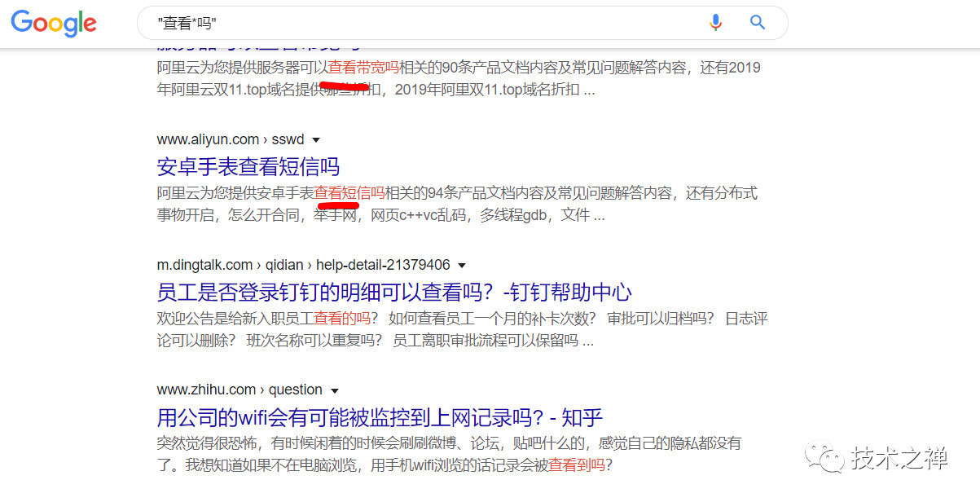Screen dimensions: 980x502
Task: Open the 用公司的wifi会有可能被监控 知乎 result
Action: (x=380, y=418)
